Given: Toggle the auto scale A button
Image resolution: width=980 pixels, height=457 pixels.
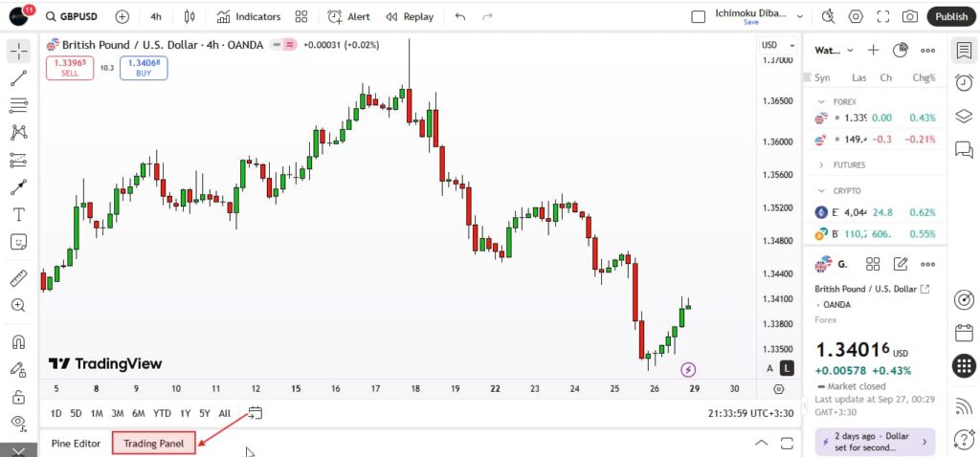Looking at the screenshot, I should point(769,368).
